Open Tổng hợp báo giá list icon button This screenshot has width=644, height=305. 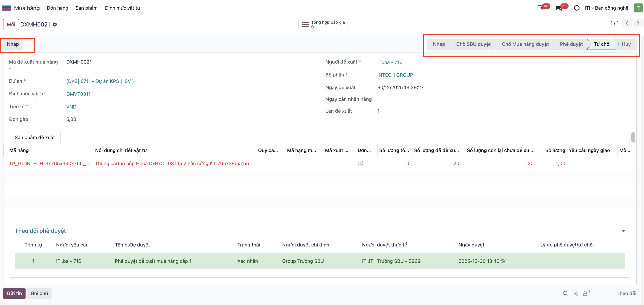point(323,24)
